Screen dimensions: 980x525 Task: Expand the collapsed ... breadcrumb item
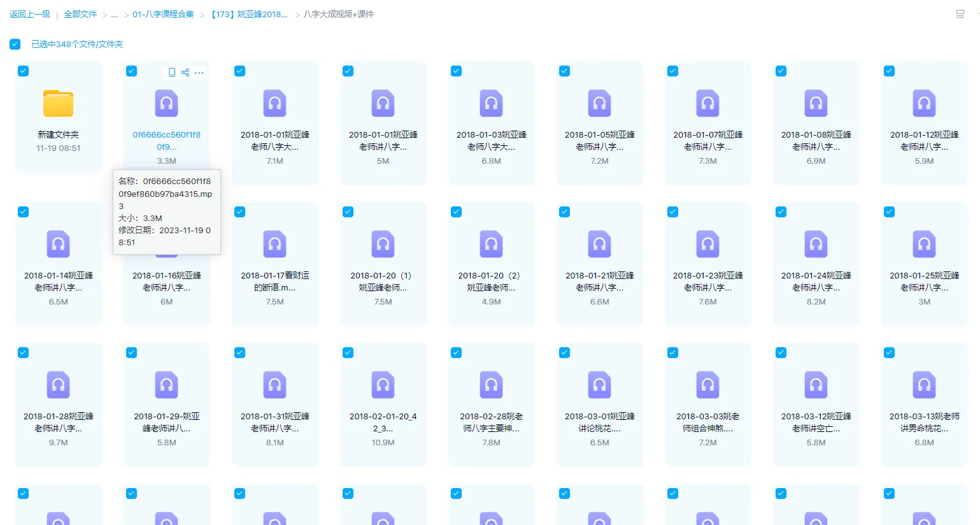(114, 13)
